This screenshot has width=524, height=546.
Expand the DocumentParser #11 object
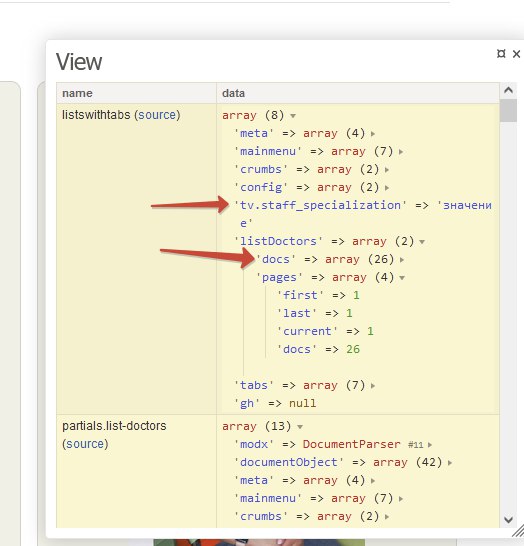click(430, 445)
